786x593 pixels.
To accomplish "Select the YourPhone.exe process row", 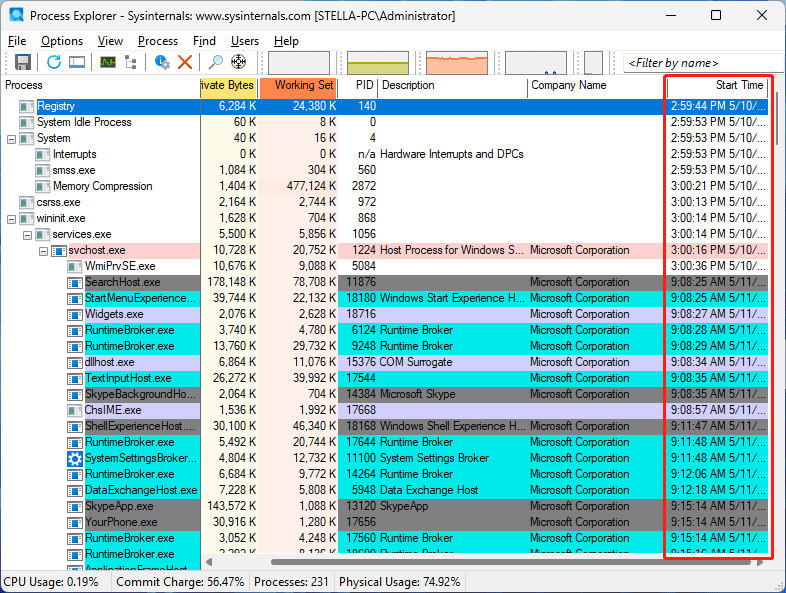I will [383, 522].
